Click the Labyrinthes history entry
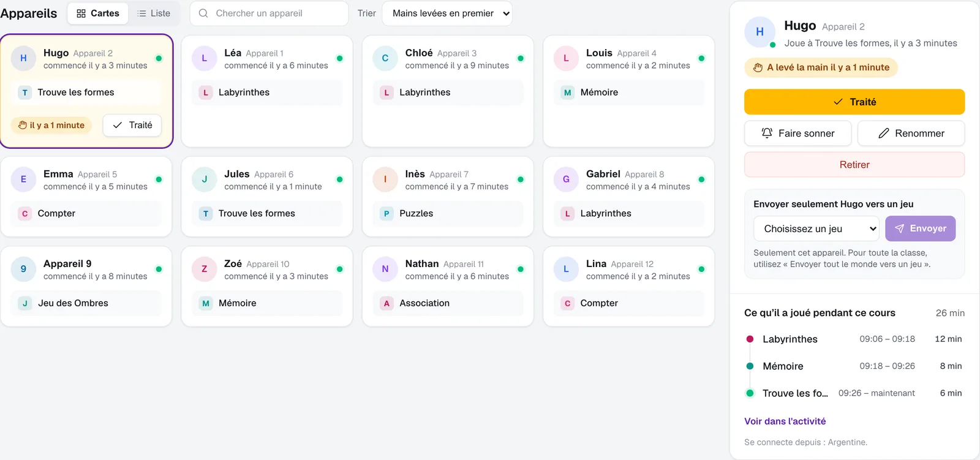Screen dimensions: 980x460 (854, 339)
